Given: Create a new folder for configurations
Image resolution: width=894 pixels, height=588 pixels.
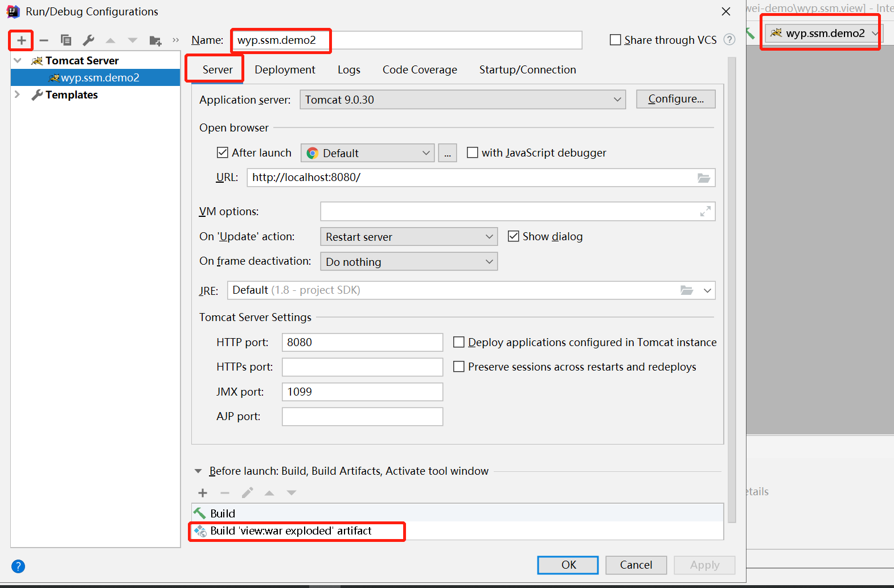Looking at the screenshot, I should [155, 40].
